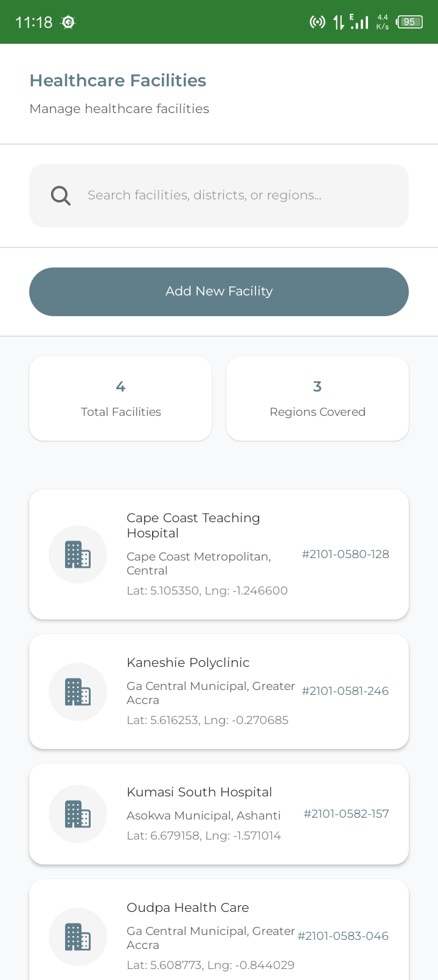
Task: Open Kumasi South Hospital facility name
Action: (199, 792)
